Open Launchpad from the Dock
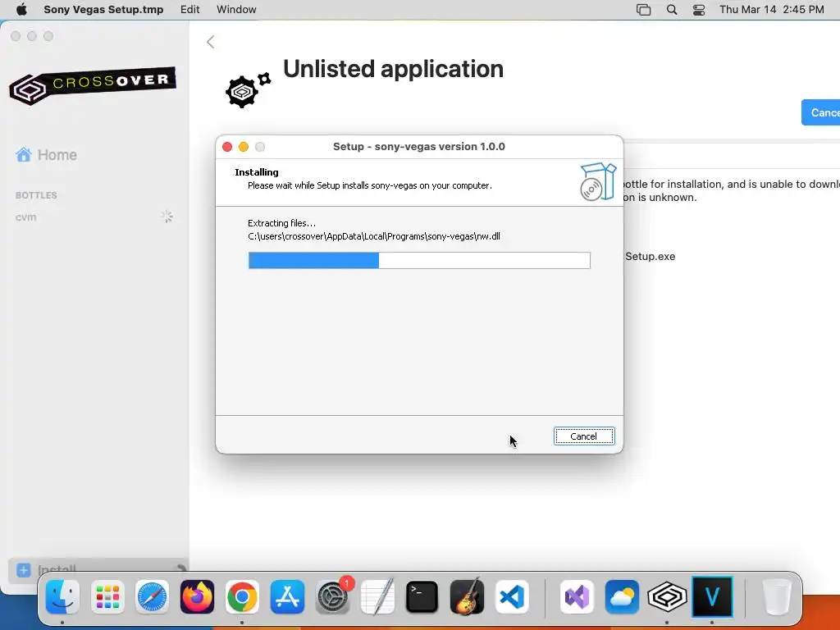This screenshot has width=840, height=630. (x=107, y=597)
